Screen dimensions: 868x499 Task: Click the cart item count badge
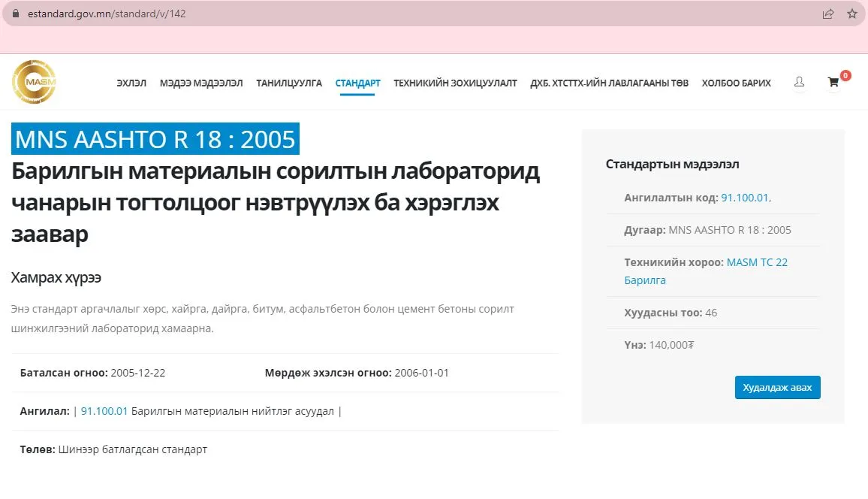tap(845, 75)
